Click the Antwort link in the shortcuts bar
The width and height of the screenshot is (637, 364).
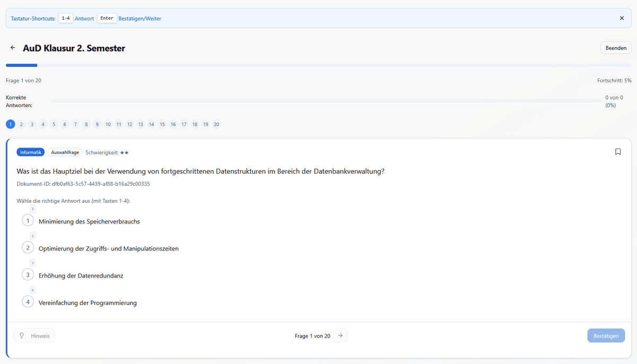(84, 18)
